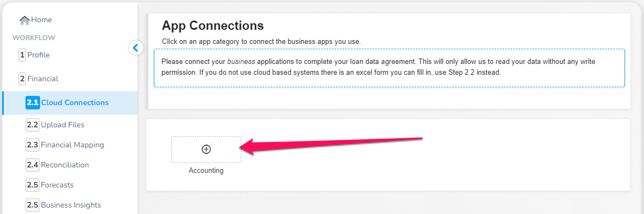
Task: Click the 2.1 badge beside Cloud Connections
Action: [32, 103]
